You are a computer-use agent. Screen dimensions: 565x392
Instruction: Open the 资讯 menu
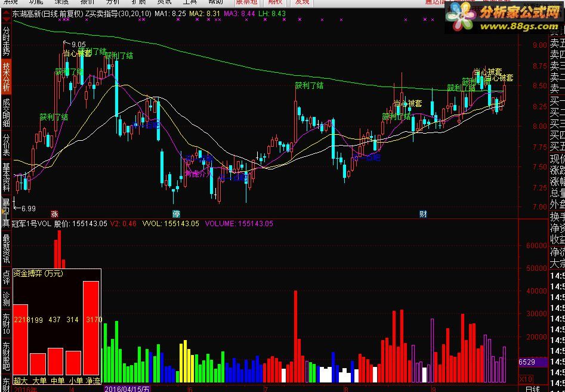(x=164, y=2)
